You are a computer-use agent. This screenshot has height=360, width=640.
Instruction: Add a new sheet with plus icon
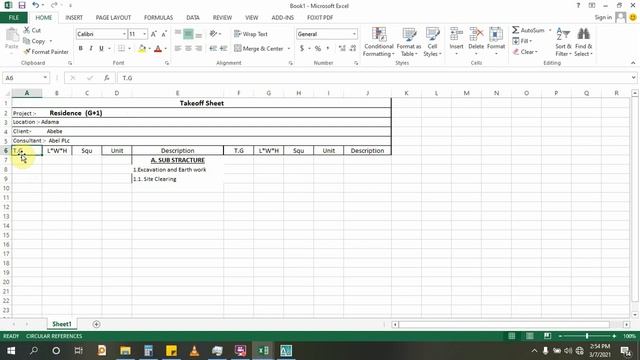(96, 324)
